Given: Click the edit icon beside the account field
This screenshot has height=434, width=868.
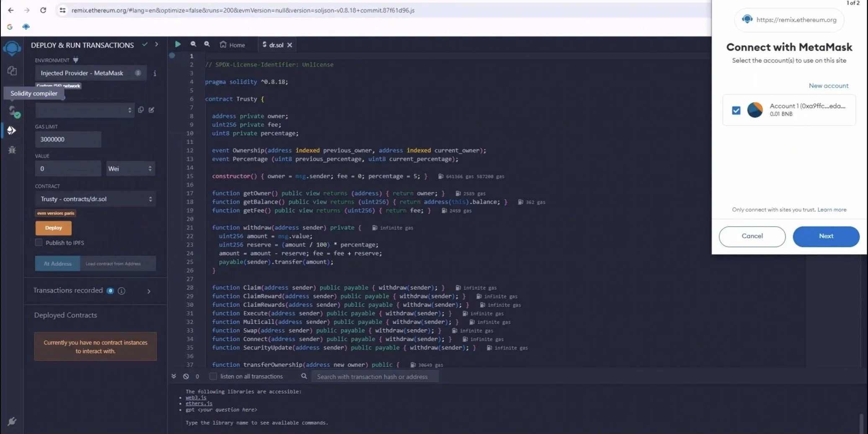Looking at the screenshot, I should pos(152,110).
